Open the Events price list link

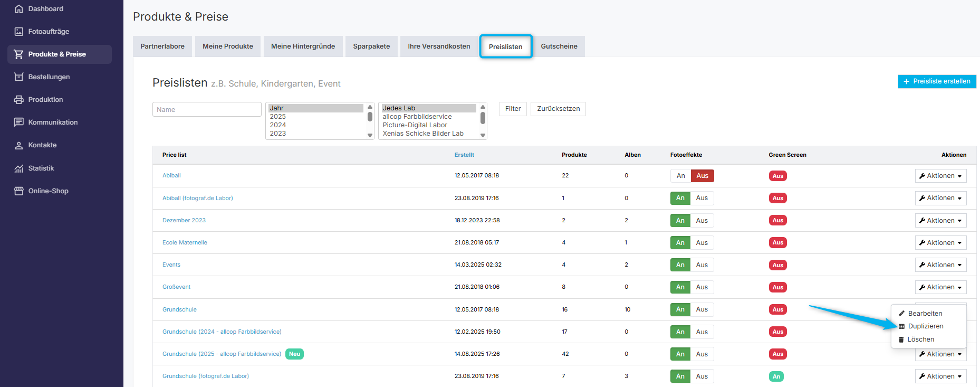click(x=171, y=265)
